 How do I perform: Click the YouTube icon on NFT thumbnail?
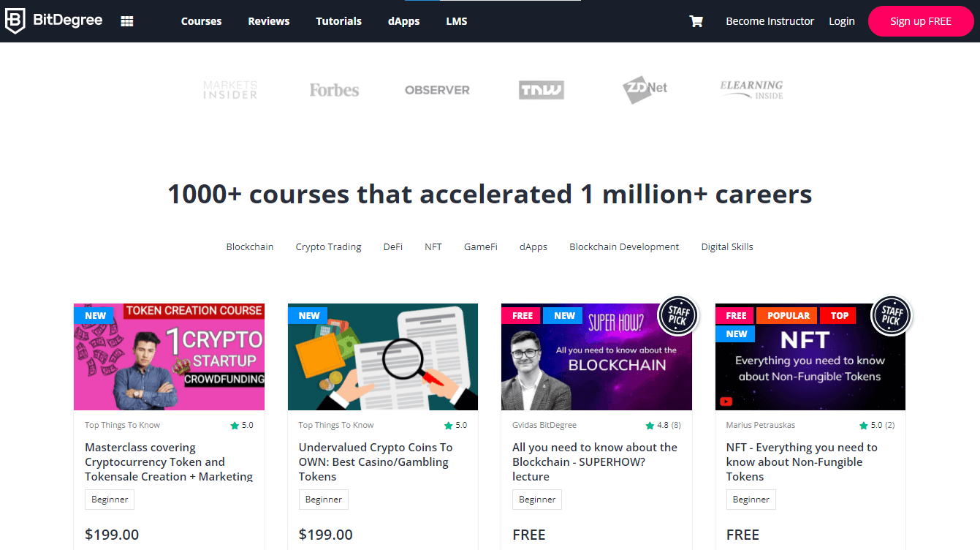point(726,401)
